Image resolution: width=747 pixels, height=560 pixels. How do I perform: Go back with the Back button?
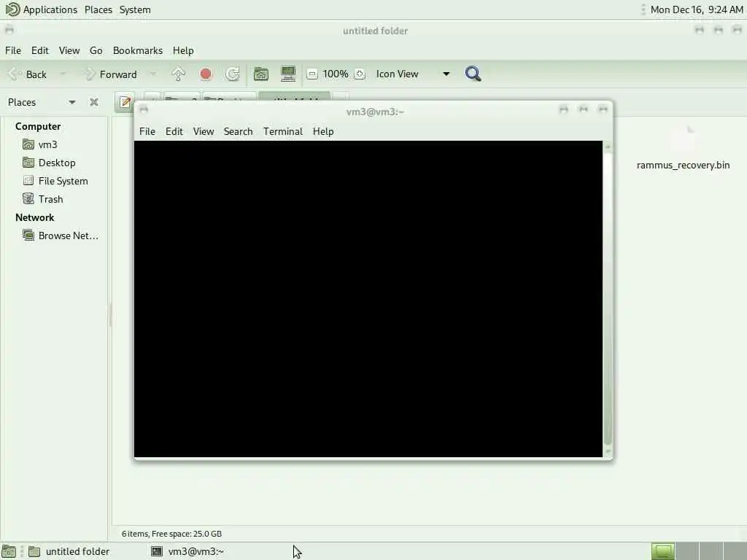click(28, 74)
